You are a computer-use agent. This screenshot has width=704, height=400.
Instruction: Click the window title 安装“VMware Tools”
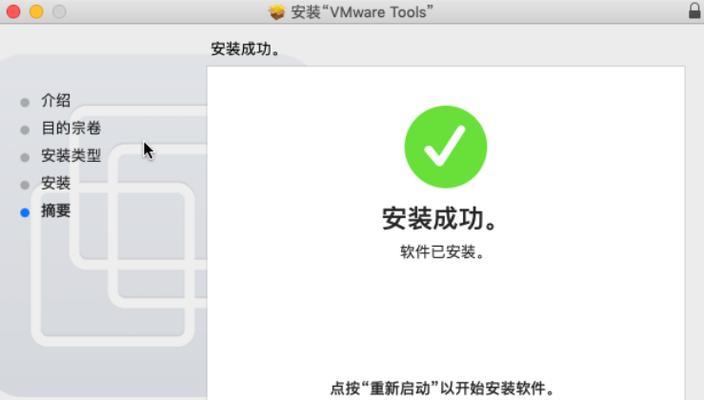click(361, 12)
